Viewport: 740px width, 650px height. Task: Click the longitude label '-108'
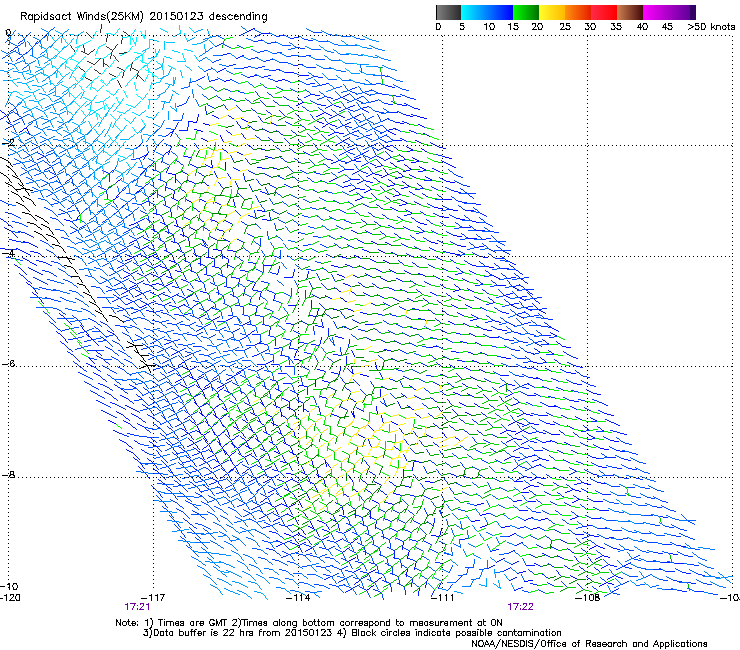pos(588,598)
